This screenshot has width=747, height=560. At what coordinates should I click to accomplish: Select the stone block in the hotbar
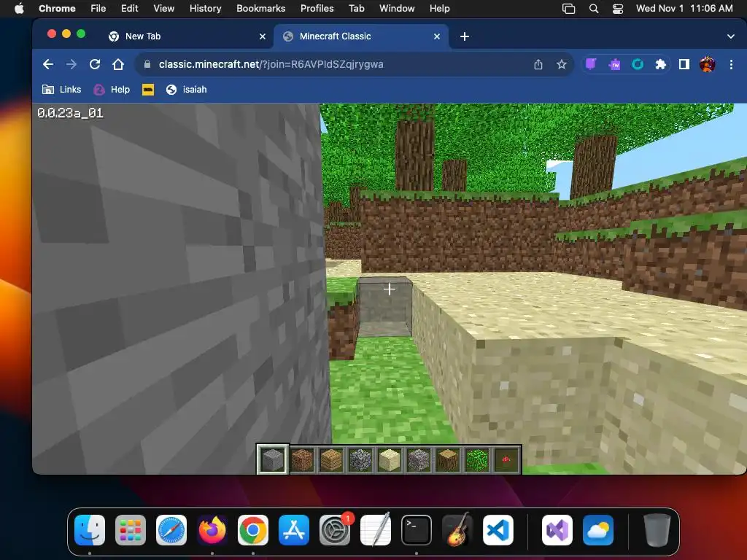273,459
